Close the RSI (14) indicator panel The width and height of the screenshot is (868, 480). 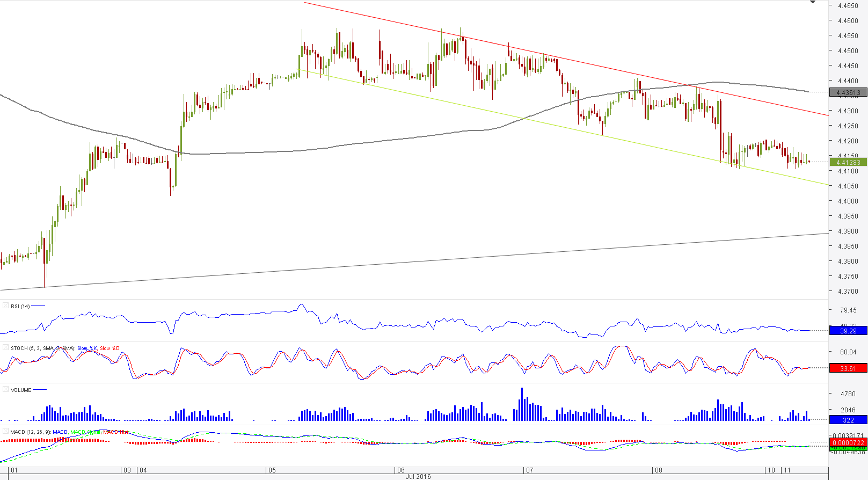click(5, 306)
